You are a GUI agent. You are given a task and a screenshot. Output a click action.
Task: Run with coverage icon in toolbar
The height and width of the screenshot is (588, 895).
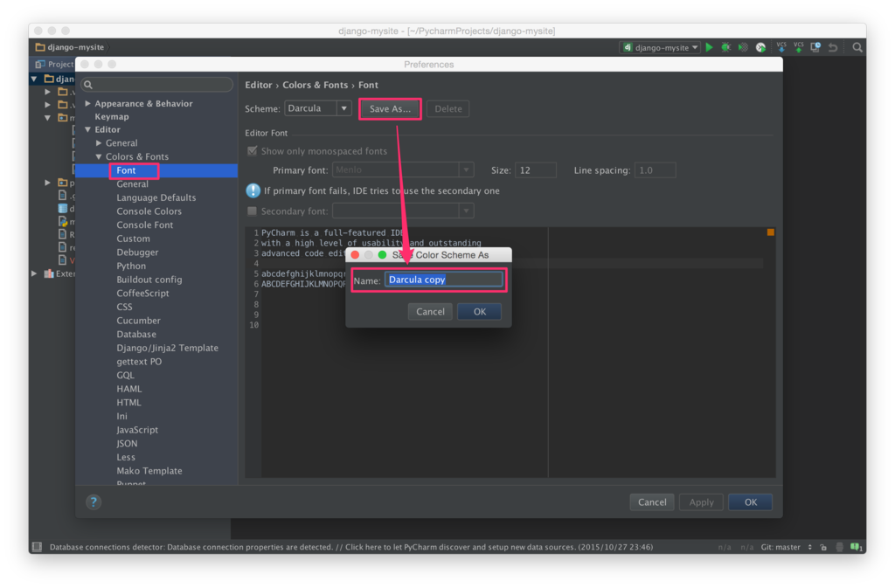point(743,47)
